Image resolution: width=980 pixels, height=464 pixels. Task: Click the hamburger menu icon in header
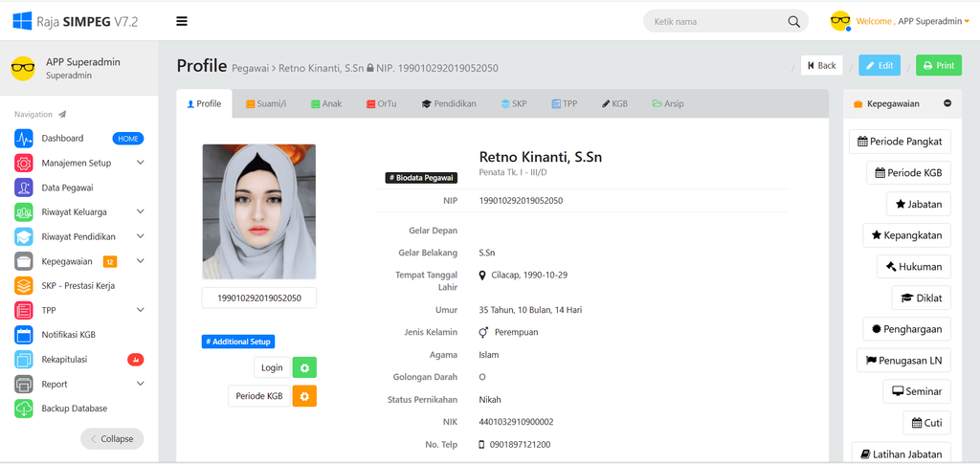182,21
